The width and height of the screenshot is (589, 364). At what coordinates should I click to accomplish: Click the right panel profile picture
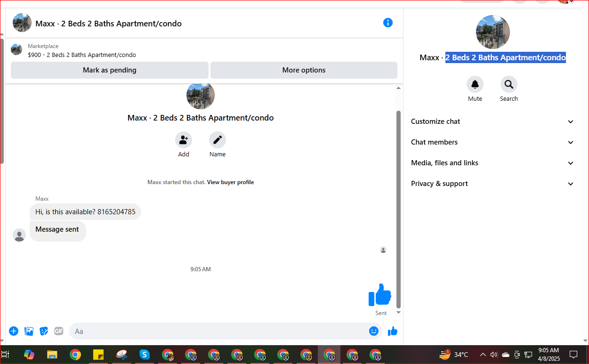click(x=493, y=32)
